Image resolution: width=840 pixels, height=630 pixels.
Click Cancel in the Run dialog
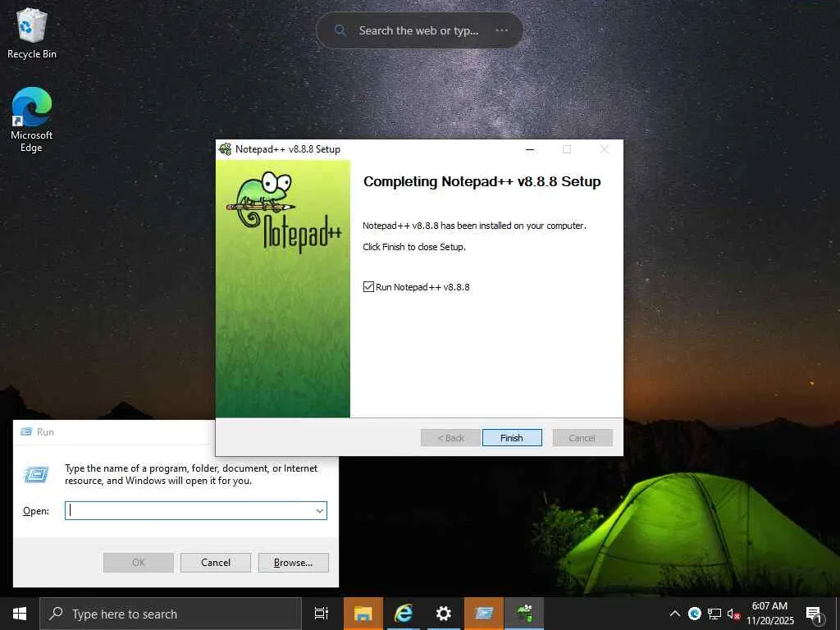pos(216,563)
